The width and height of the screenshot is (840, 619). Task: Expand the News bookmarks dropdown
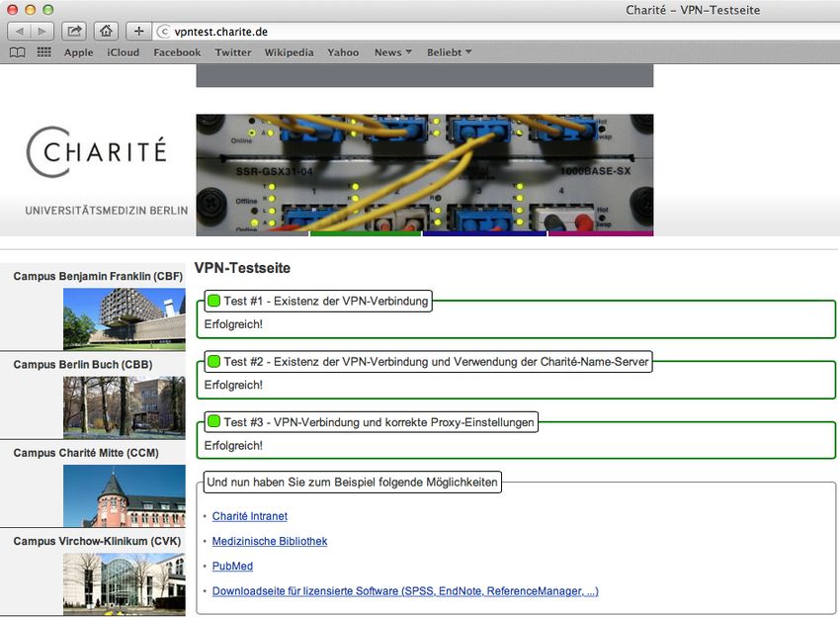(x=392, y=52)
